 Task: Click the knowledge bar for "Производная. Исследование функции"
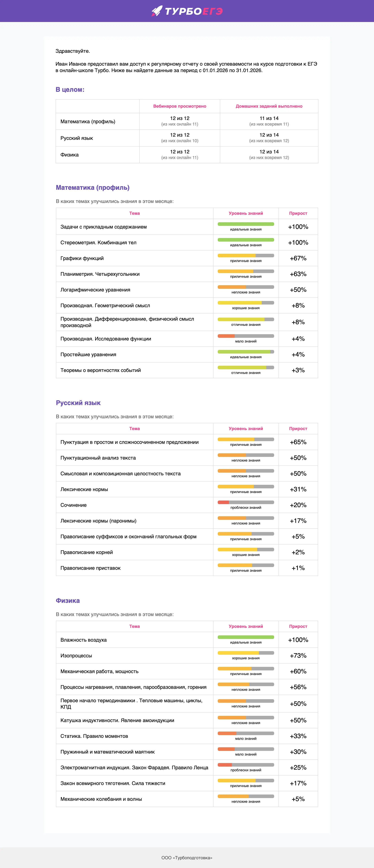[x=246, y=336]
